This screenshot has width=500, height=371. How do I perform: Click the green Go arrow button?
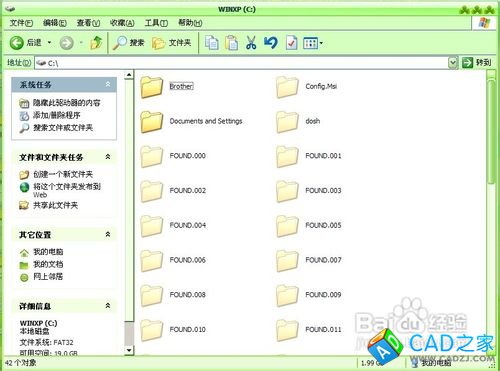[x=467, y=62]
